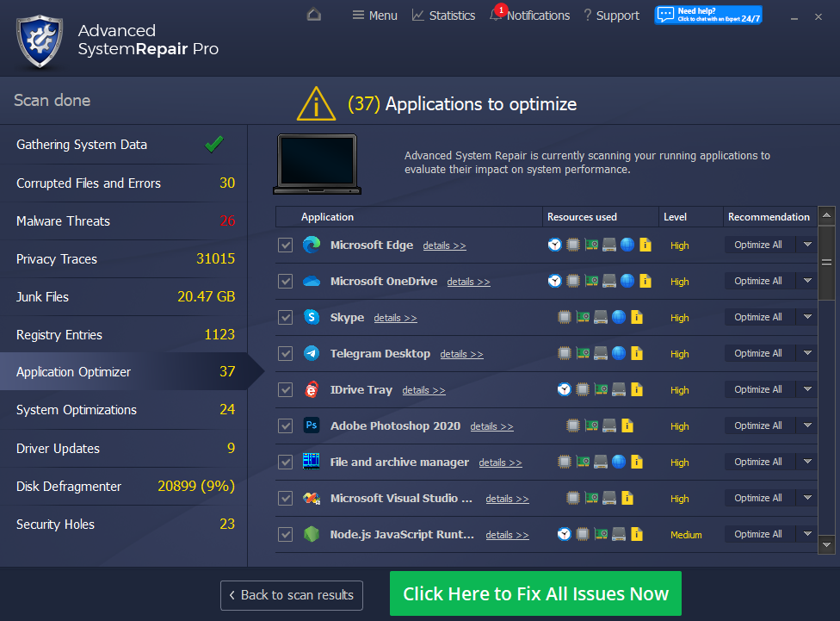Open the recommendation dropdown arrow for Skype
Screen dimensions: 840x621
(x=806, y=317)
